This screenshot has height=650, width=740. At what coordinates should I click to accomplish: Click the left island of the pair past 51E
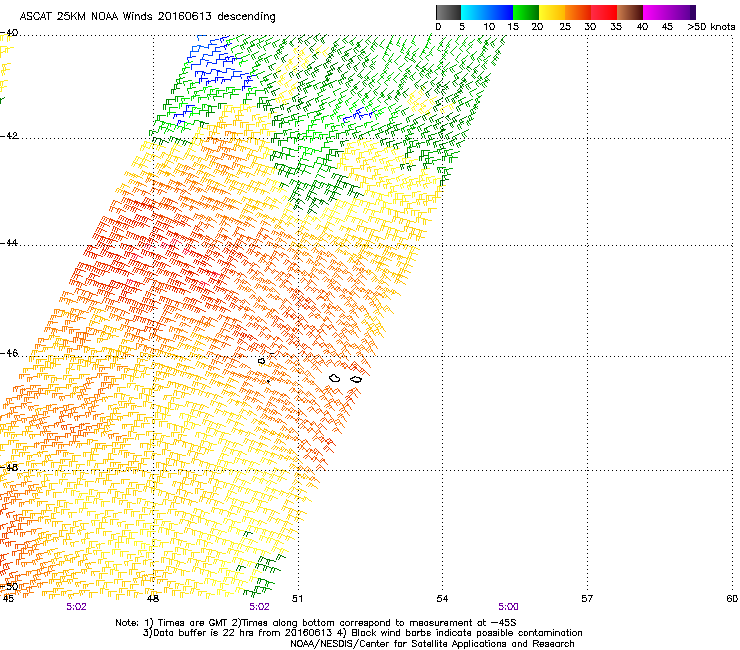click(335, 378)
